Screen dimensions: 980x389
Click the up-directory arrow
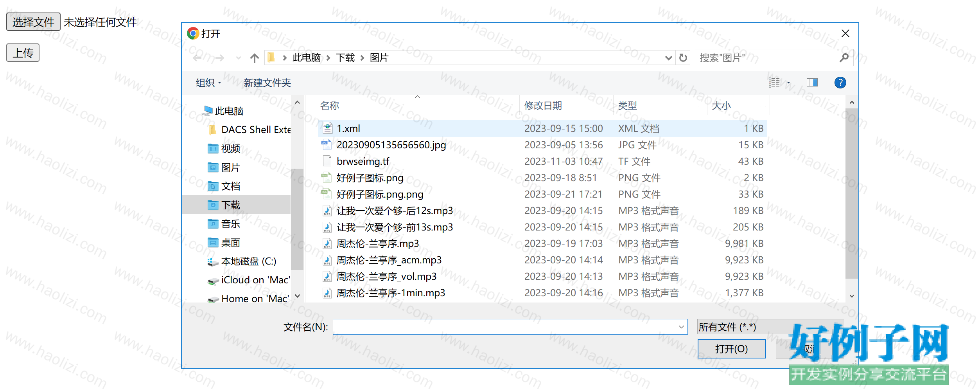[x=254, y=58]
